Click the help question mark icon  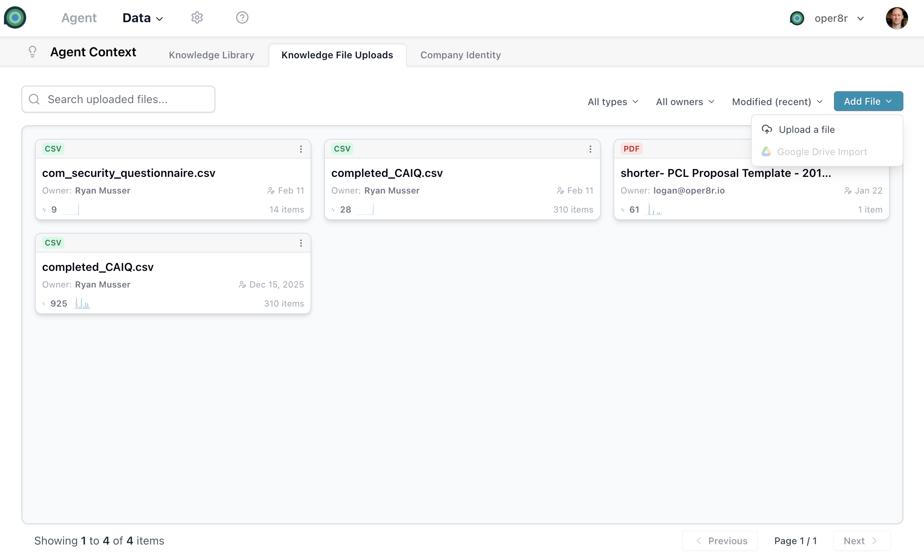pyautogui.click(x=242, y=17)
